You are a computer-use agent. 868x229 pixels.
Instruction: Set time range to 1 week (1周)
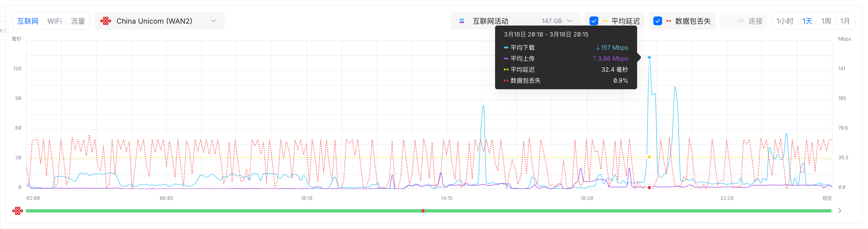[826, 21]
